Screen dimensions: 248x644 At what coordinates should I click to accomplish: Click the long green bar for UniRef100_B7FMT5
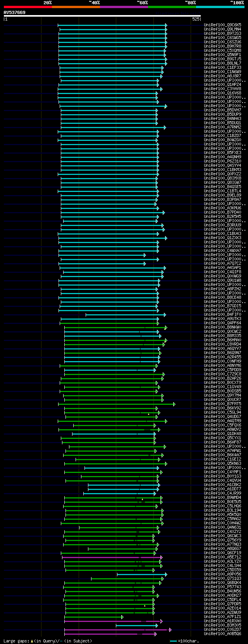coord(117,404)
